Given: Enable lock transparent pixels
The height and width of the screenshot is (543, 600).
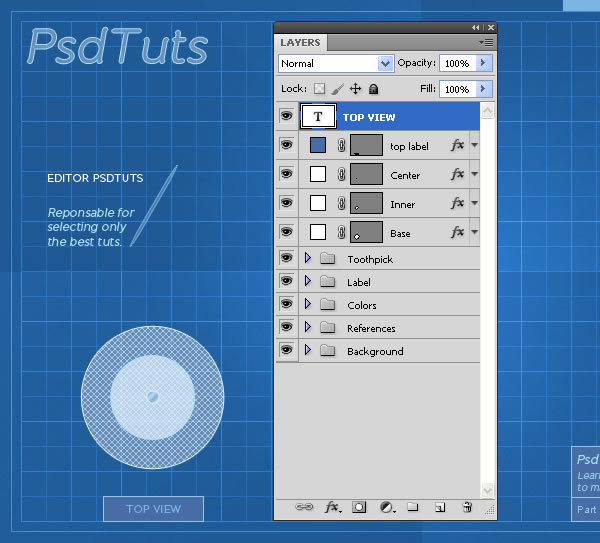Looking at the screenshot, I should coord(319,89).
